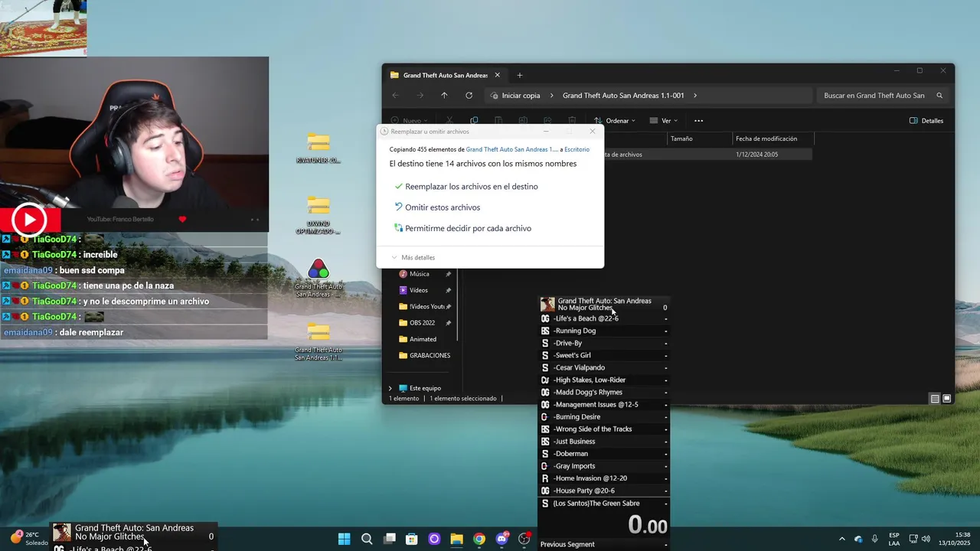Open the volume control in the system tray
The height and width of the screenshot is (551, 980).
[926, 539]
